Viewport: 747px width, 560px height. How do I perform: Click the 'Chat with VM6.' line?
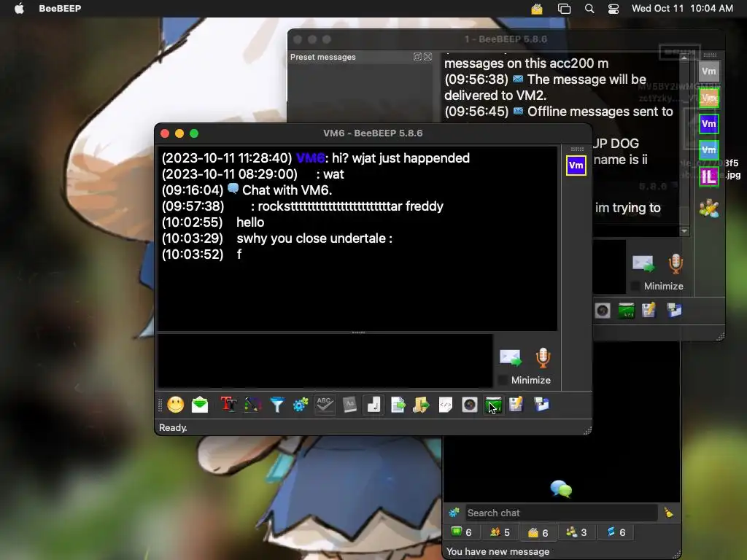(287, 190)
